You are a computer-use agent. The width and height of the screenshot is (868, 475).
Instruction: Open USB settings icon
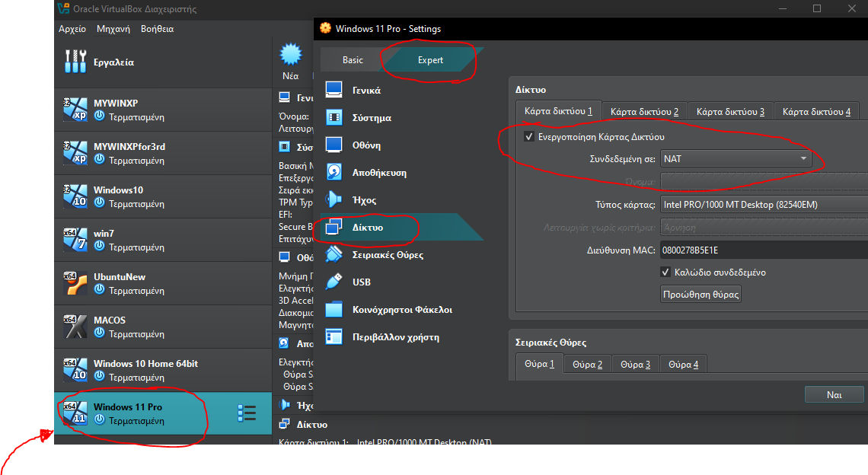pyautogui.click(x=333, y=282)
